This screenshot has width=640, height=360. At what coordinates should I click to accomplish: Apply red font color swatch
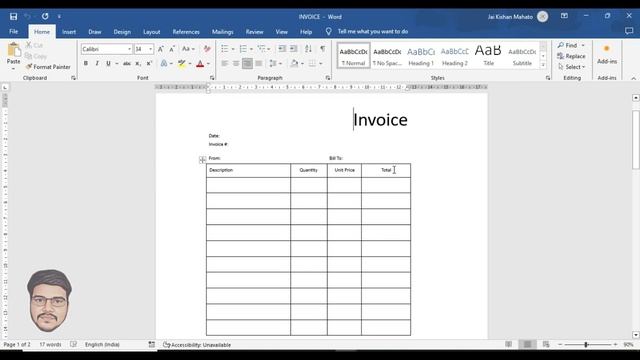click(x=200, y=64)
